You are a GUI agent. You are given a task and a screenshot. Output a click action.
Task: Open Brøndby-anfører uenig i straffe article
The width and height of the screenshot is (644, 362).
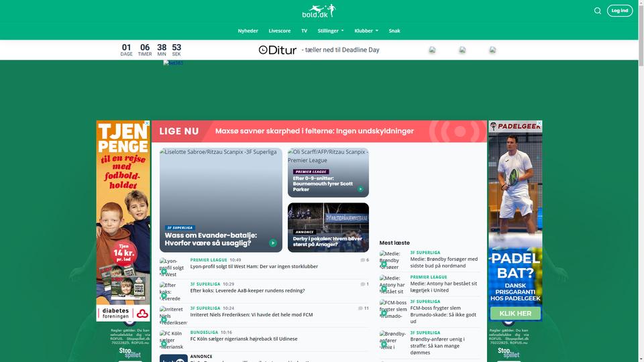click(437, 346)
